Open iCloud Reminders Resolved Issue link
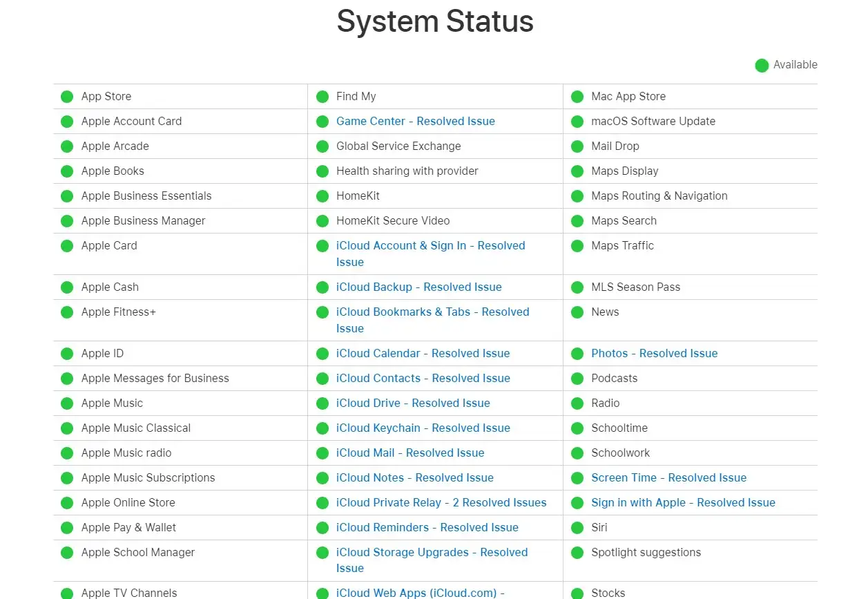 [x=427, y=527]
